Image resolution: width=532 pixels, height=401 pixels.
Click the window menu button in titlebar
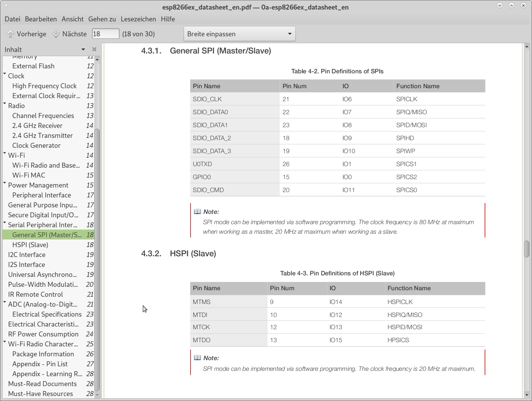pyautogui.click(x=6, y=5)
